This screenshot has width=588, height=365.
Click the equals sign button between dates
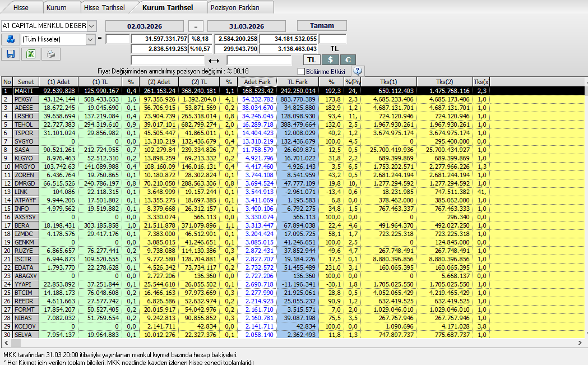196,26
